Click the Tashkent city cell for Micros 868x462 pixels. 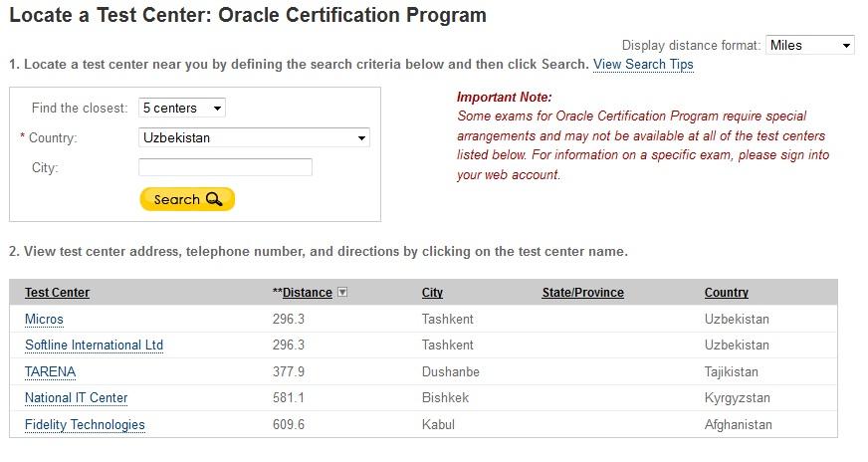click(x=447, y=320)
